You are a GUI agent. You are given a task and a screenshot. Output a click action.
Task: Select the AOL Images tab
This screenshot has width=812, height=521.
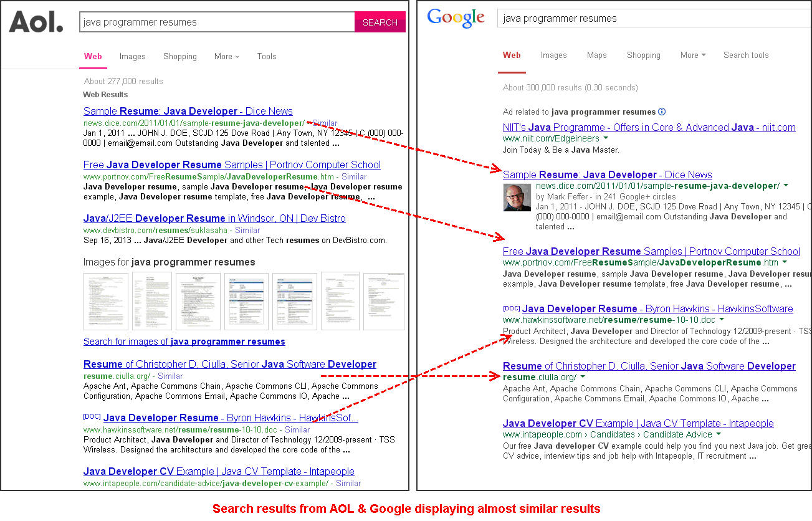132,56
